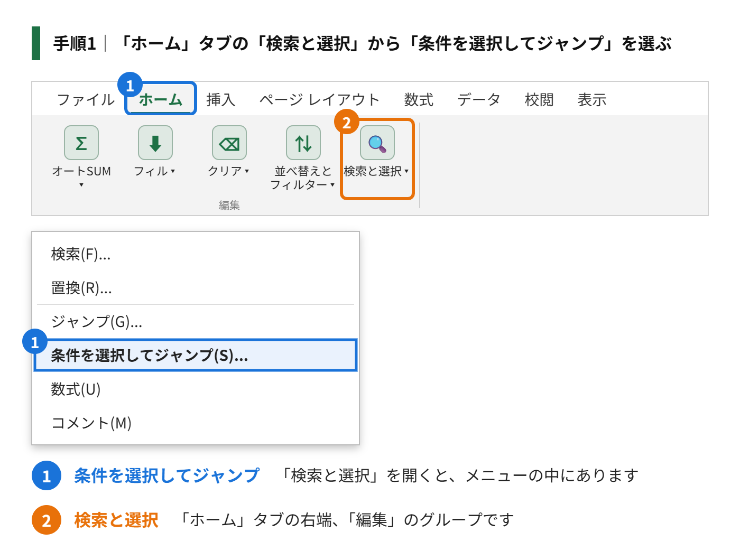Viewport: 740px width, 560px height.
Task: Select 条件を選択してジャンプ(S)... menu entry
Action: tap(196, 355)
